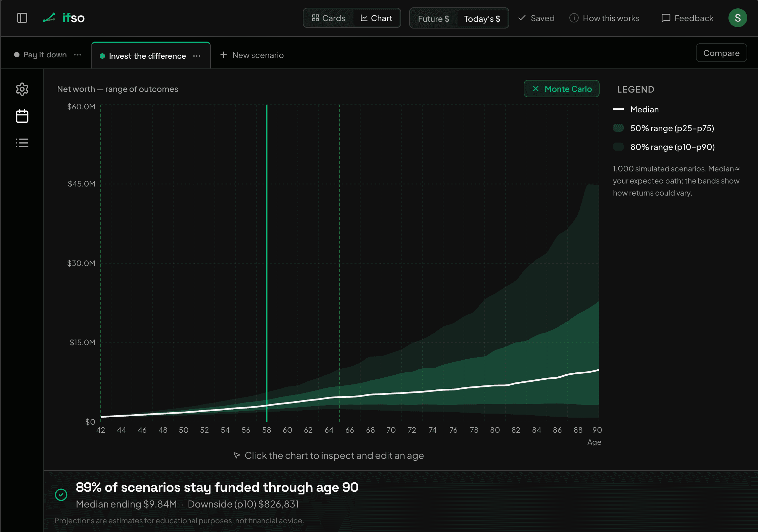This screenshot has width=758, height=532.
Task: Click the $45.0M y-axis label
Action: tap(82, 184)
